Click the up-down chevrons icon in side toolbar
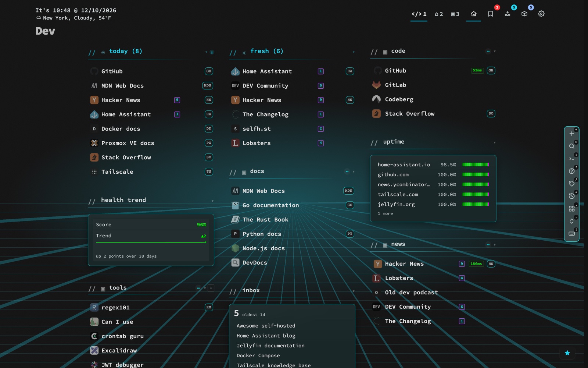The height and width of the screenshot is (368, 588). (571, 221)
